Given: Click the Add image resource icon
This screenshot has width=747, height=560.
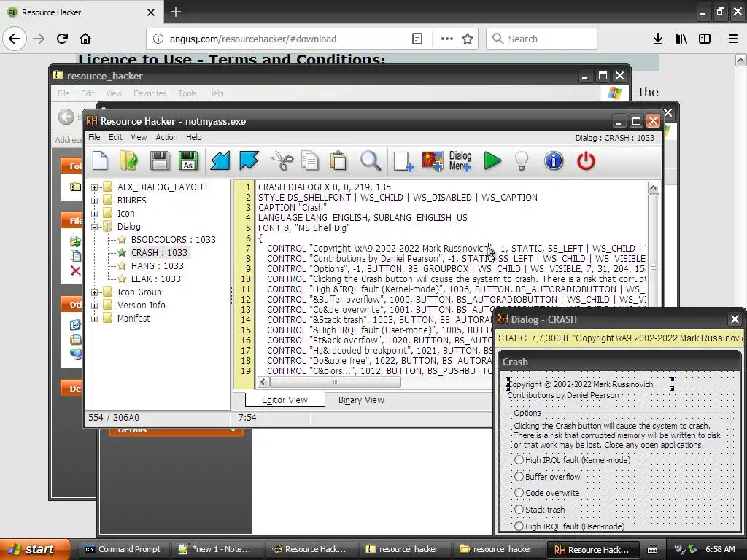Looking at the screenshot, I should (433, 161).
